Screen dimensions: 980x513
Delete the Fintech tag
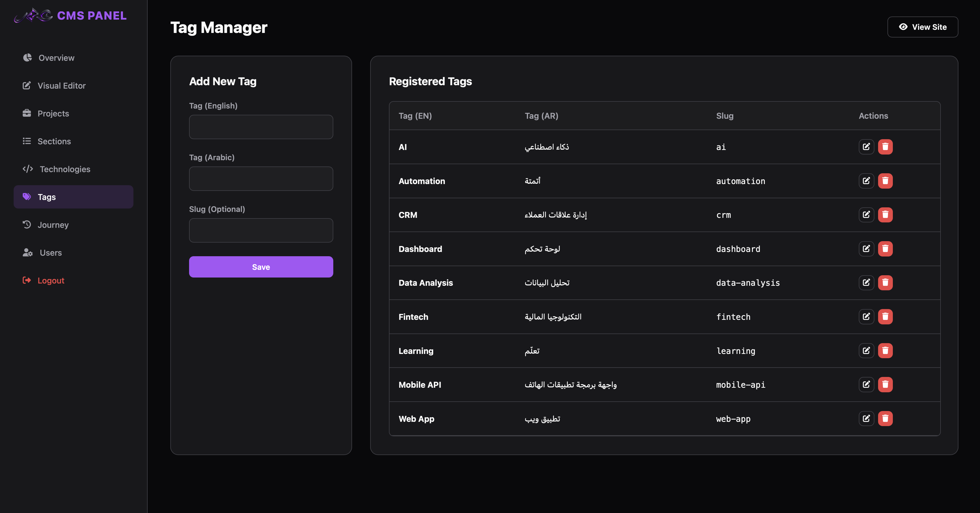[x=885, y=317]
